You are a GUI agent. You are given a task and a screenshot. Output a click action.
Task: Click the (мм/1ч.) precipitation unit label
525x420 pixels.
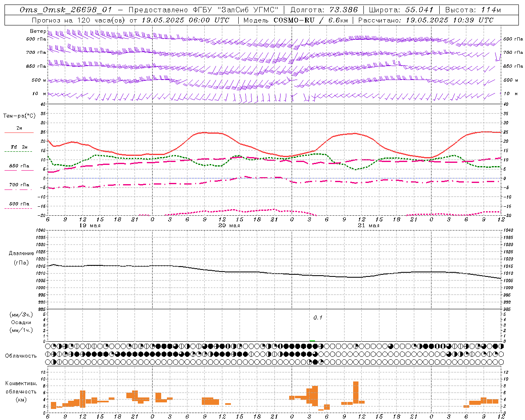[21, 330]
